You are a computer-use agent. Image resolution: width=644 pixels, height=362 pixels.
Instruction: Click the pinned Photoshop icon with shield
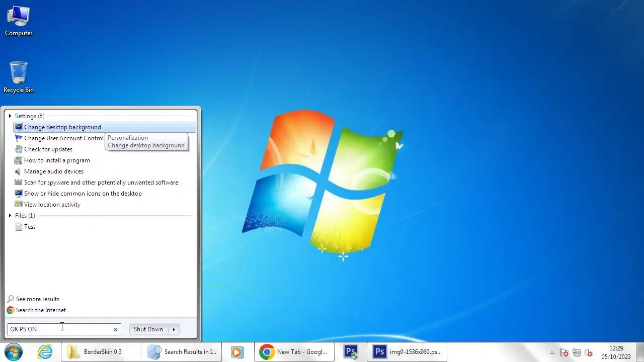point(351,351)
